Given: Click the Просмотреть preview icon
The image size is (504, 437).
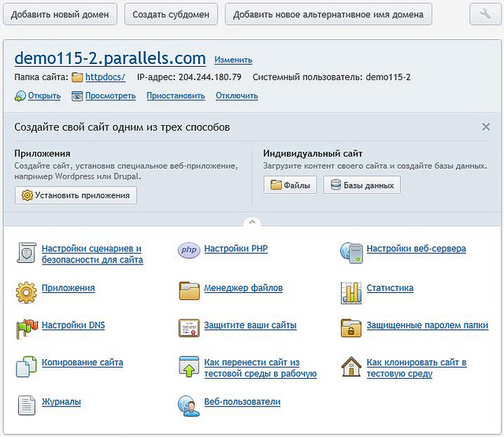Looking at the screenshot, I should (77, 96).
